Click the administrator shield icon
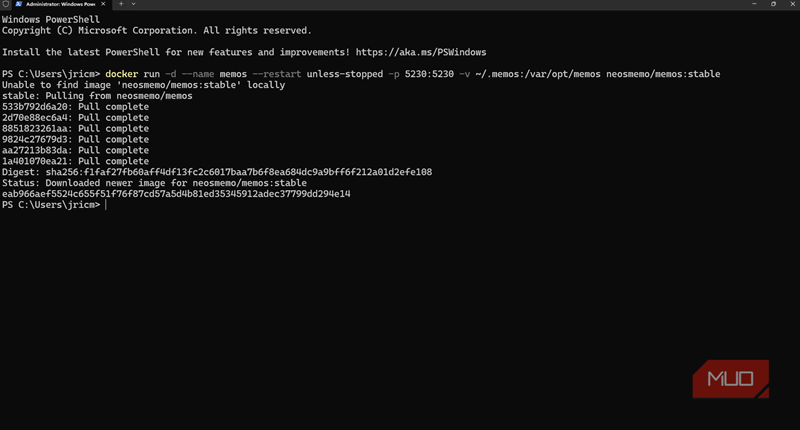This screenshot has width=800, height=430. (5, 6)
